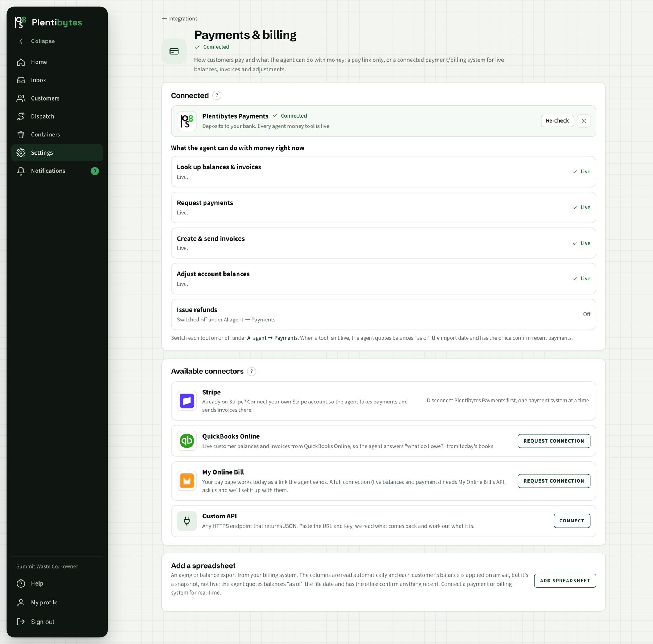
Task: Click the Notifications bell icon
Action: click(21, 171)
